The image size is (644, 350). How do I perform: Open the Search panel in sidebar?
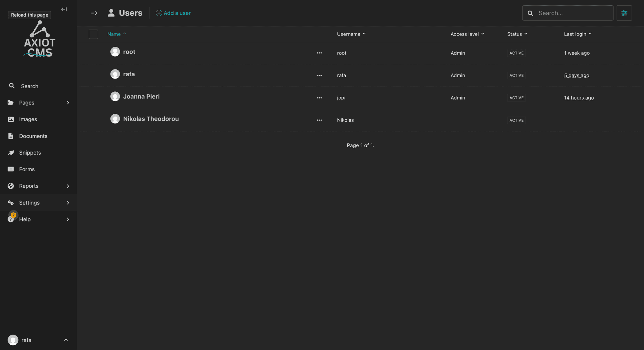pos(29,86)
